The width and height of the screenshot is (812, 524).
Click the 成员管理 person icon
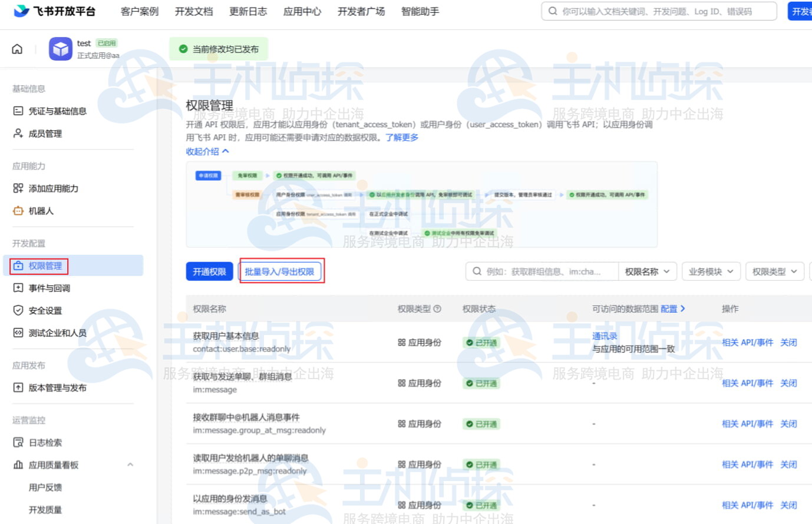point(18,134)
